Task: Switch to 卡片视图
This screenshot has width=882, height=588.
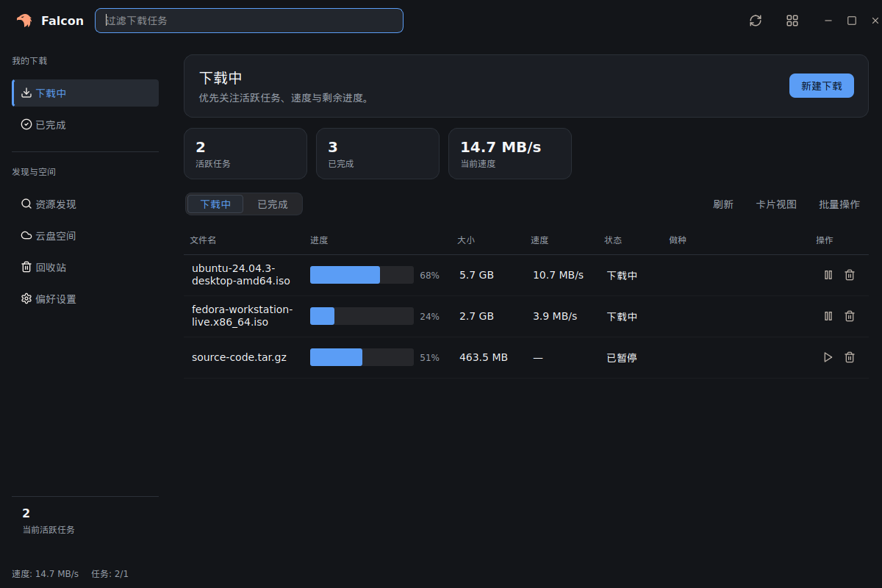Action: [776, 204]
